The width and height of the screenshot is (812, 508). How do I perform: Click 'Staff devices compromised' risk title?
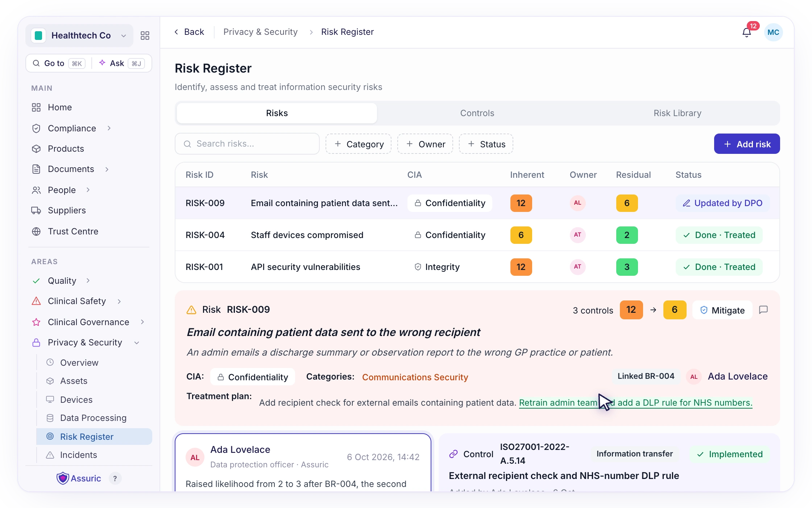(x=307, y=235)
